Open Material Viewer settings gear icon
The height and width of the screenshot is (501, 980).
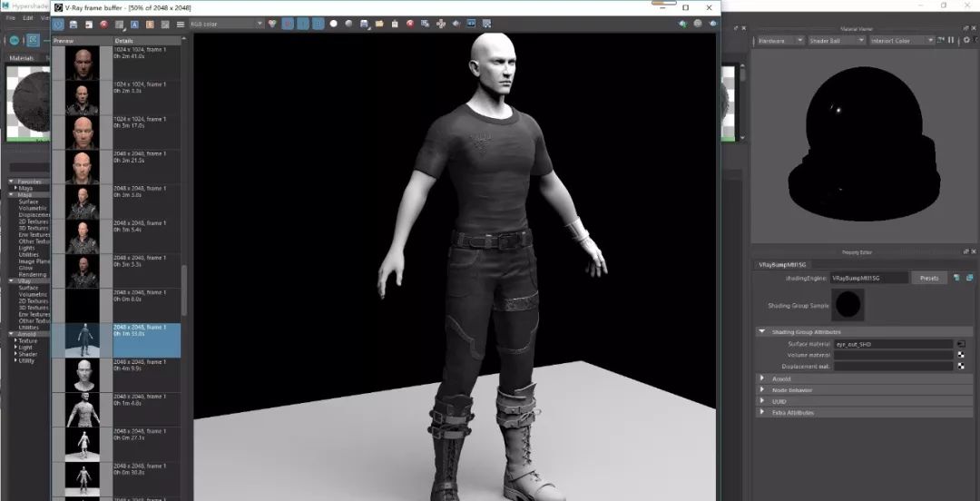(x=966, y=40)
